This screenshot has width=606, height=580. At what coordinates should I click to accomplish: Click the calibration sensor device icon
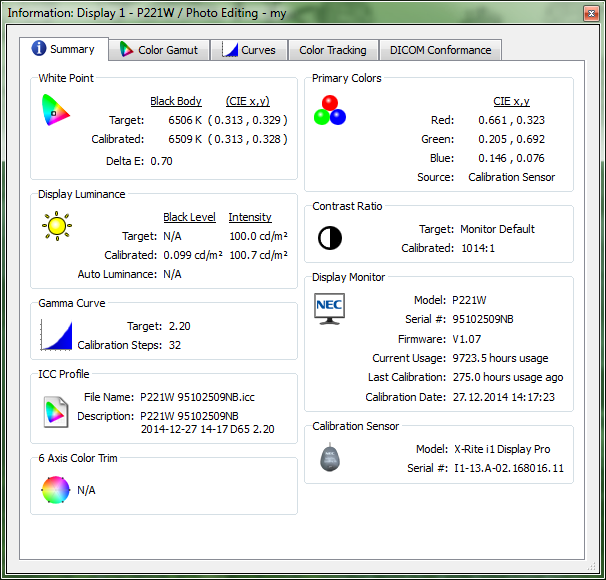click(330, 457)
